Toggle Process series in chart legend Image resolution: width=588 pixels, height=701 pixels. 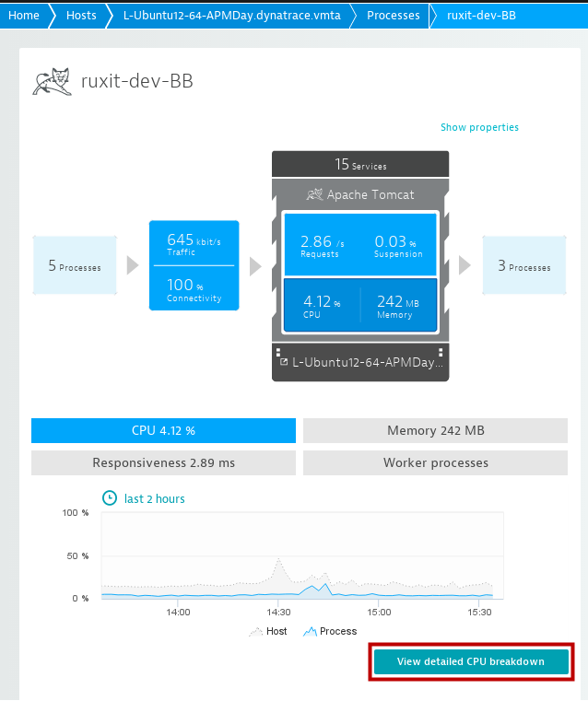click(330, 631)
